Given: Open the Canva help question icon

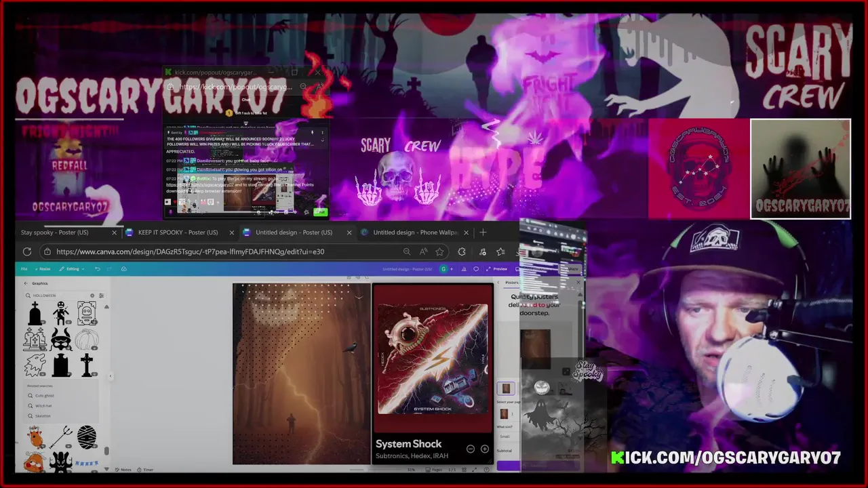Looking at the screenshot, I should (486, 470).
